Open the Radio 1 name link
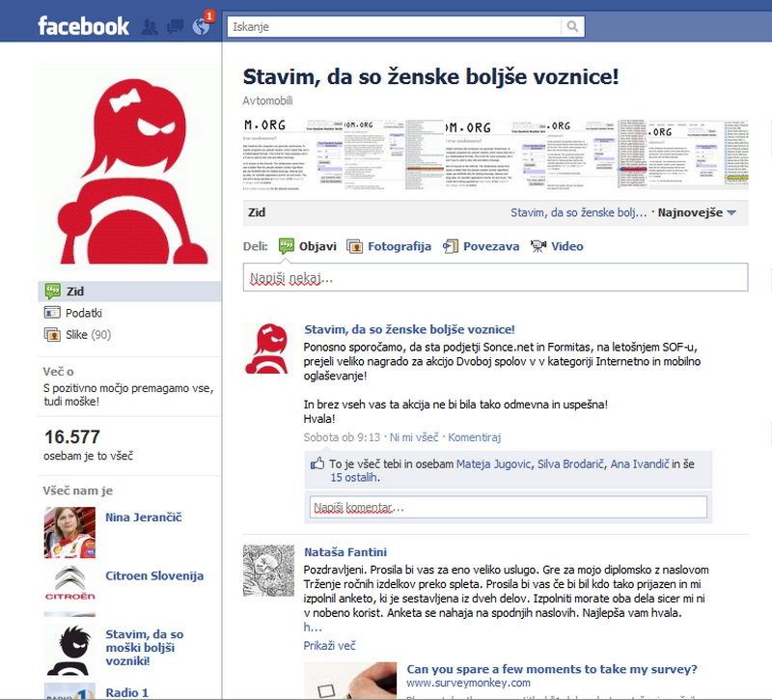 126,692
